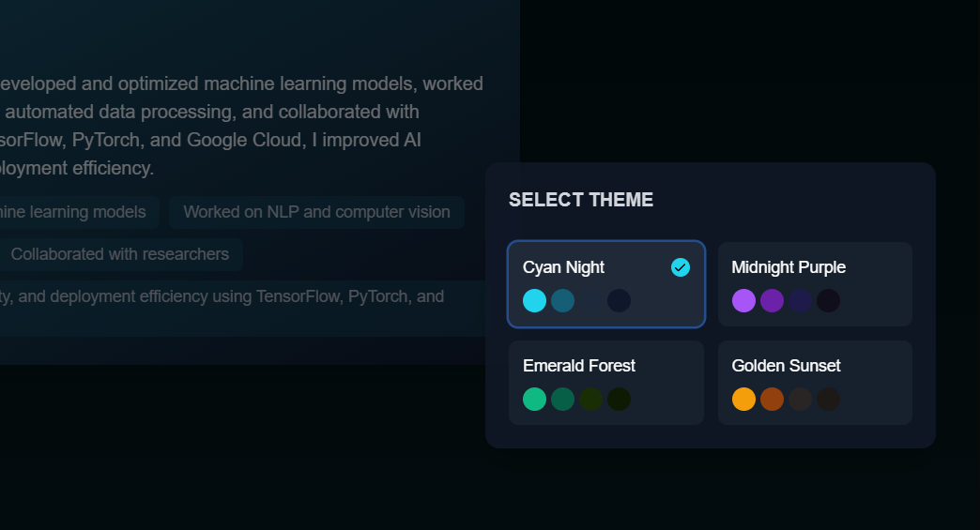Click the 'machine learning models' tag chip
Viewport: 980px width, 530px height.
(x=75, y=212)
